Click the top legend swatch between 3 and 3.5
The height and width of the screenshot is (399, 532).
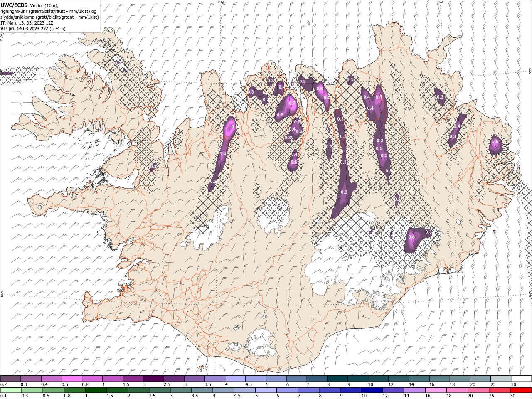point(195,379)
